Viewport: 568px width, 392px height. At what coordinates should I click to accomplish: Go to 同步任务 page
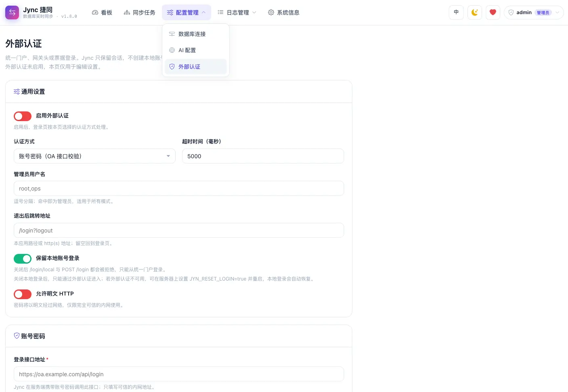click(139, 13)
